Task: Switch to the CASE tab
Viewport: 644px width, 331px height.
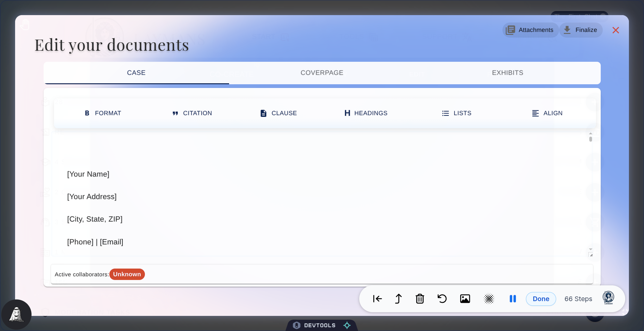Action: coord(136,73)
